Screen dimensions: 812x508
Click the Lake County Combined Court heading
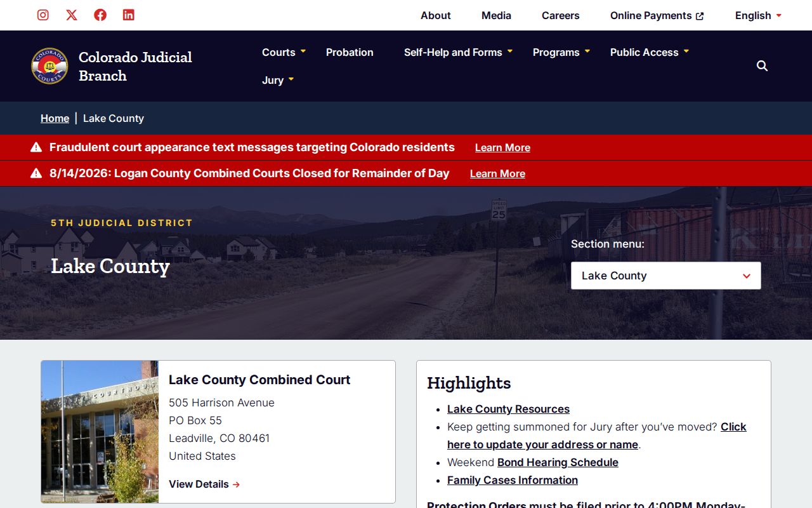pyautogui.click(x=259, y=380)
